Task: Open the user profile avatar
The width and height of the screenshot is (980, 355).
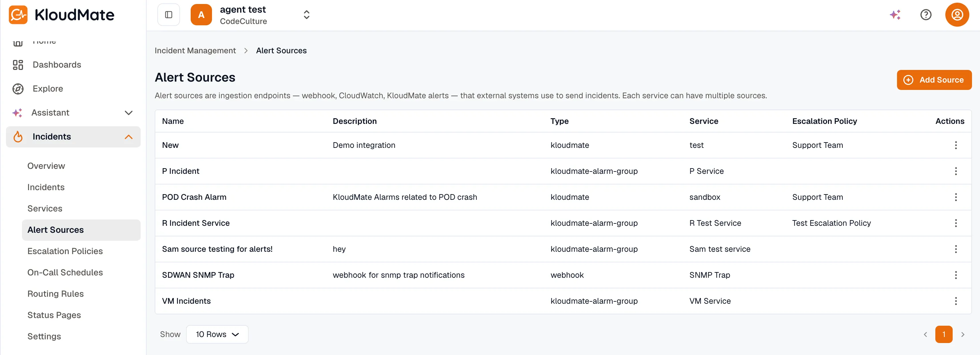Action: click(957, 15)
